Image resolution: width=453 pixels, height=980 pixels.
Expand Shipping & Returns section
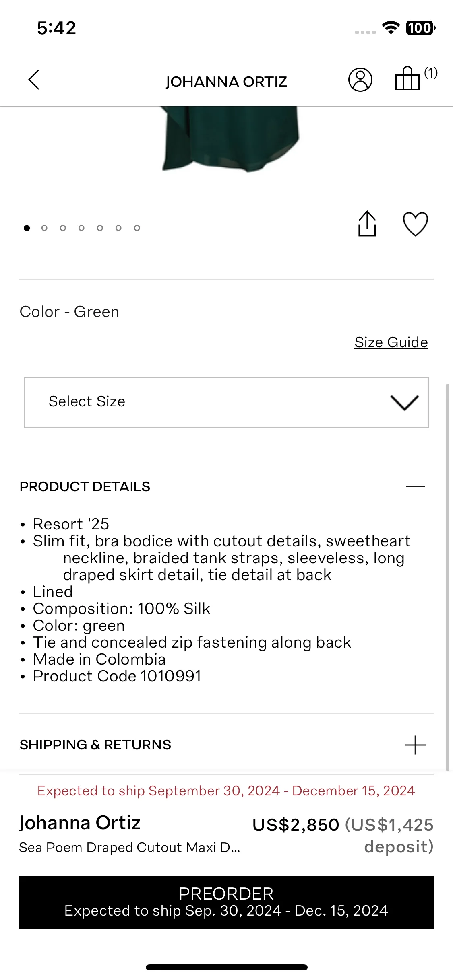[415, 745]
